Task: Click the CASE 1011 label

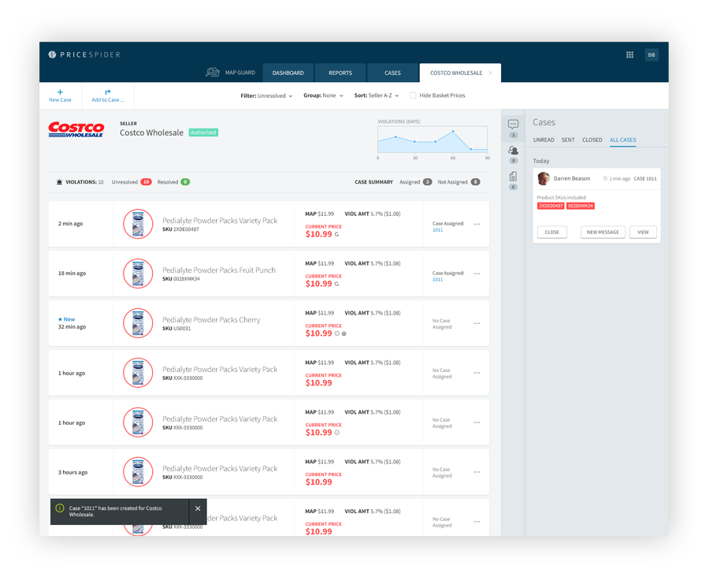Action: tap(644, 179)
